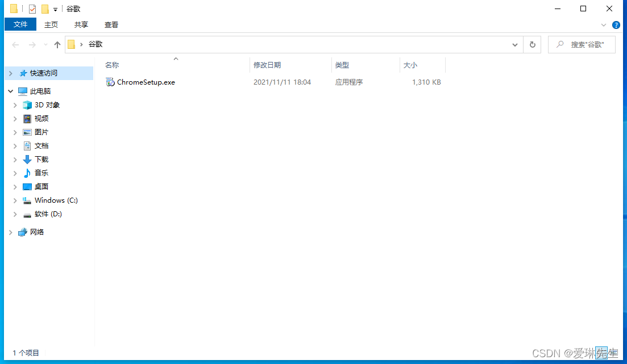Viewport: 627px width, 364px height.
Task: Click the address bar folder icon
Action: (x=72, y=44)
